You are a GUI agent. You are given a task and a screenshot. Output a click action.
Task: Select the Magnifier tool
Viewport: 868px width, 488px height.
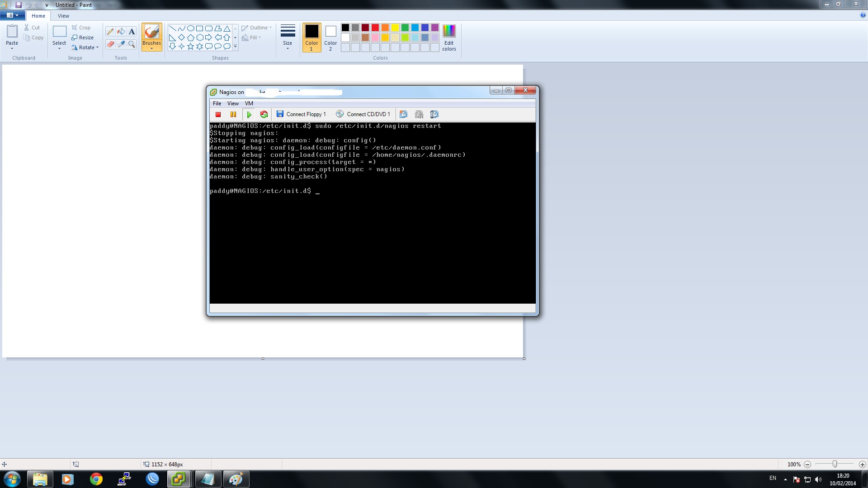click(132, 44)
